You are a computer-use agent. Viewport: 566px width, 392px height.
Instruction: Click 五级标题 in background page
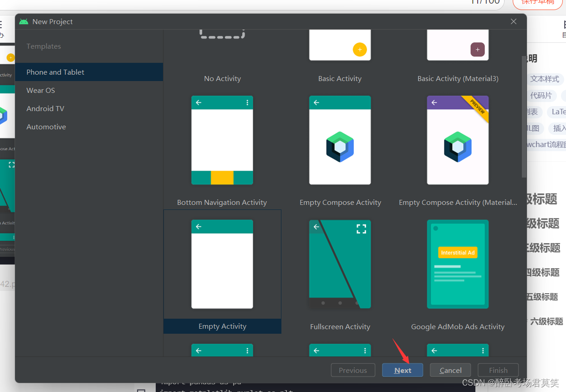click(542, 297)
